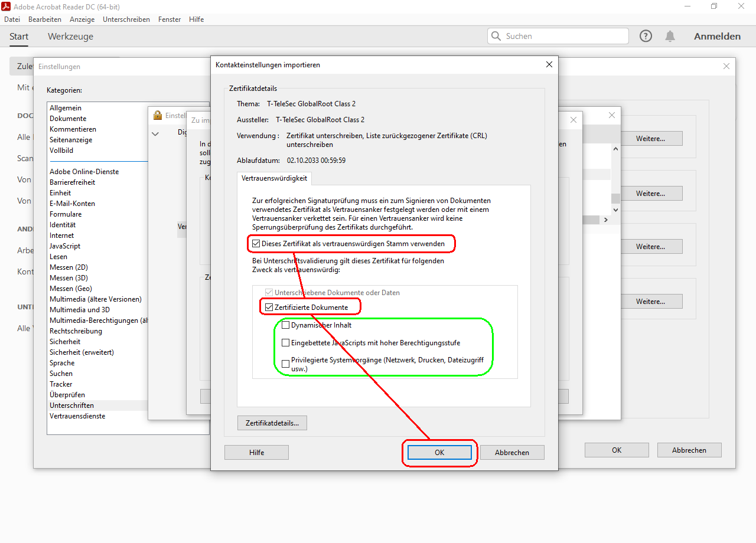Close the Einstellungen preferences window

click(x=726, y=66)
